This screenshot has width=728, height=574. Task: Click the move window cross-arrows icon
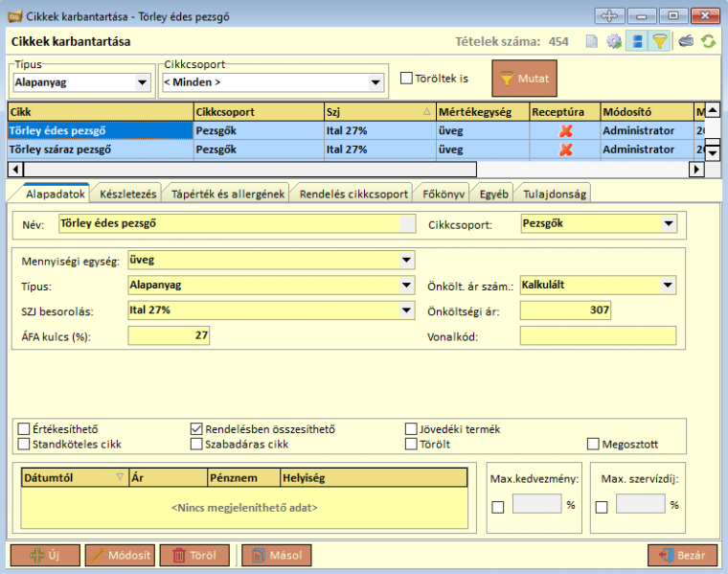click(609, 16)
